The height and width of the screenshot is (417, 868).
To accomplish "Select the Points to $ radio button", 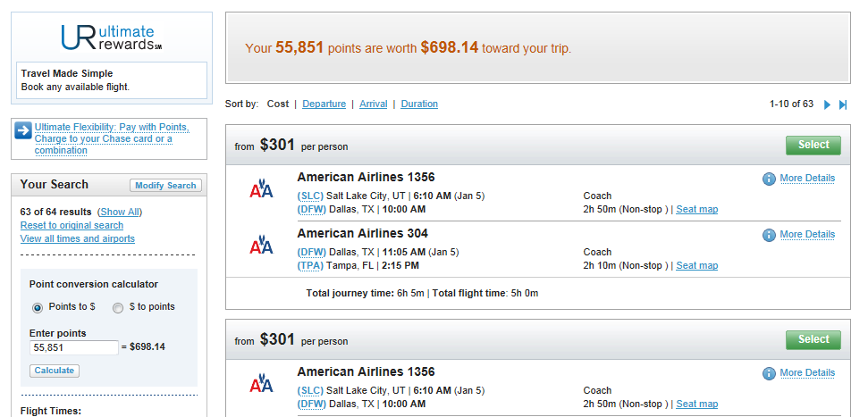I will point(37,308).
